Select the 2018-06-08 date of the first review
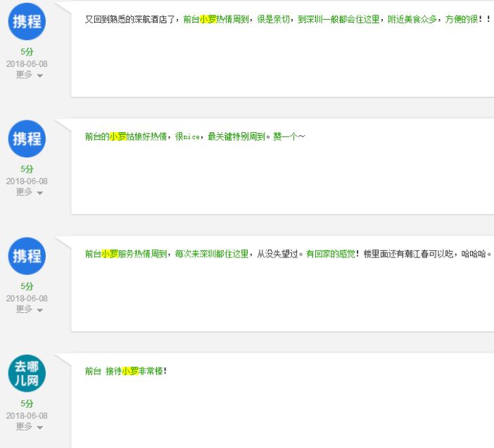This screenshot has height=448, width=494. pos(27,64)
